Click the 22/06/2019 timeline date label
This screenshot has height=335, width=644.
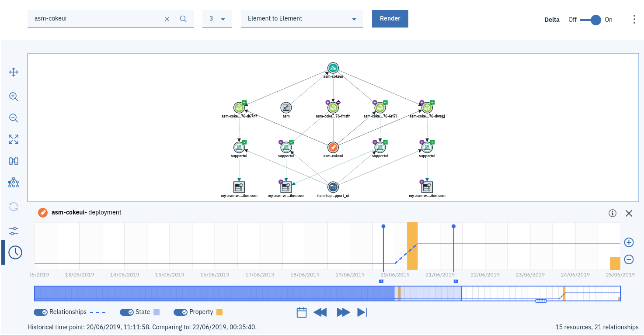[485, 275]
